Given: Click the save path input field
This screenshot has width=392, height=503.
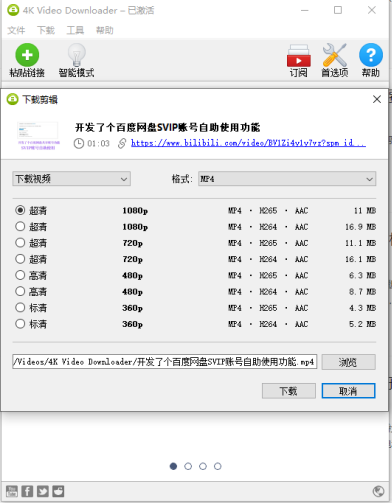Looking at the screenshot, I should point(165,362).
